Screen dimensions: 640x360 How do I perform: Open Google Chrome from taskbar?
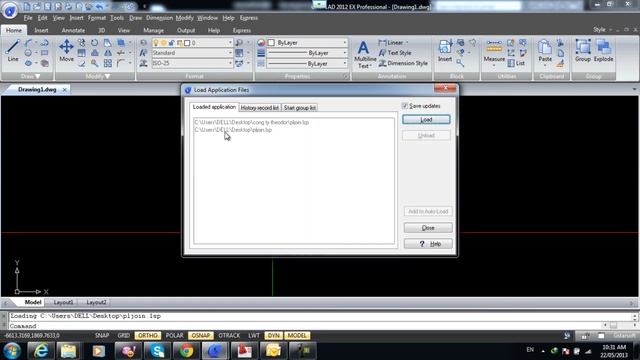pyautogui.click(x=186, y=351)
